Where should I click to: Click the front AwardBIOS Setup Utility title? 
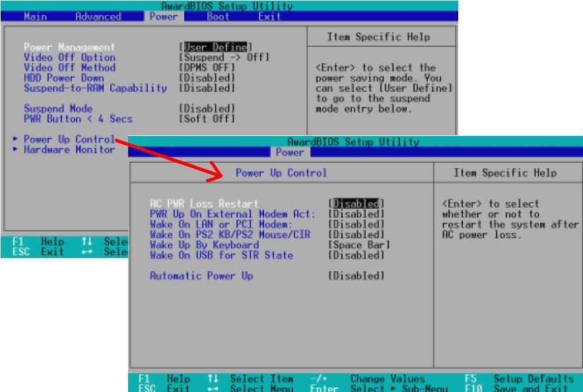click(353, 142)
